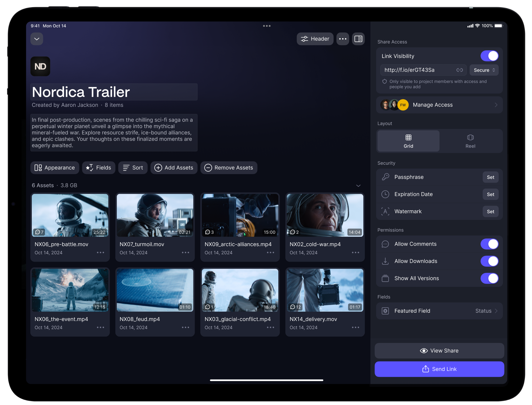Switch layout to Reel

(470, 141)
